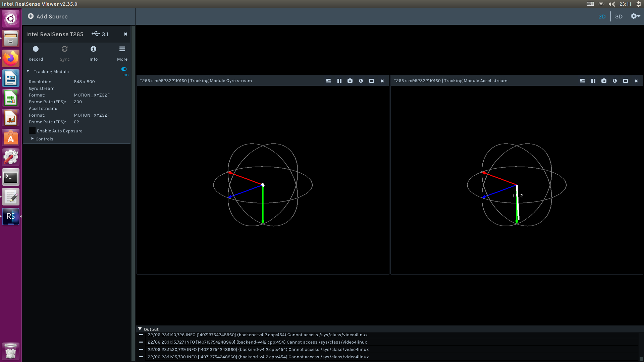Collapse the Output log panel
Image resolution: width=644 pixels, height=362 pixels.
click(140, 329)
